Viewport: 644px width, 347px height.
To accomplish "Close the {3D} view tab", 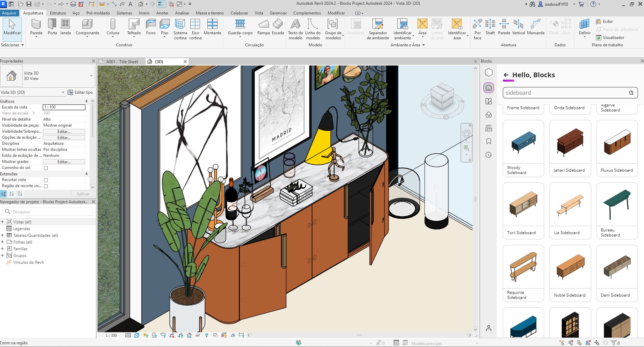I will pyautogui.click(x=185, y=62).
